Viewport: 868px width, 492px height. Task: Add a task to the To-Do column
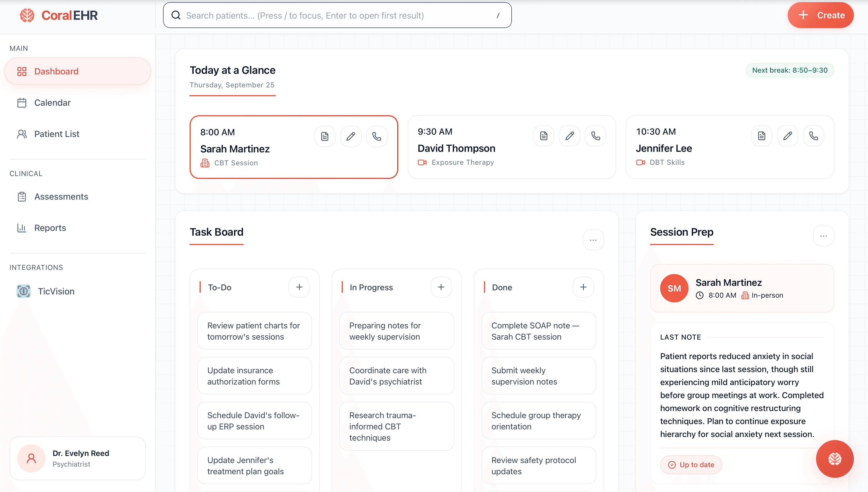[x=299, y=287]
